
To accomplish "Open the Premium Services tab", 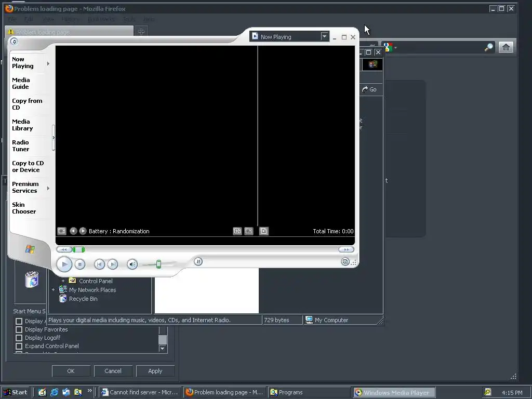I will (x=25, y=187).
